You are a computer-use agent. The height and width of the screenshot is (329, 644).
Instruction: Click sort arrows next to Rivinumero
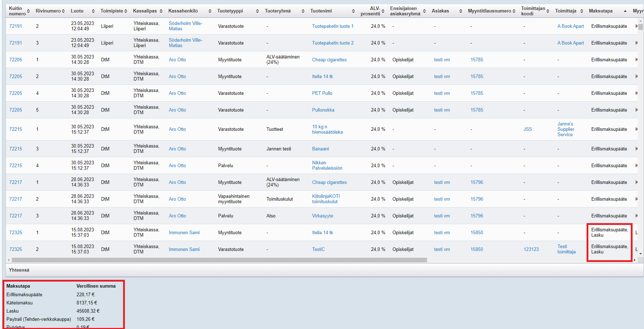[x=63, y=11]
